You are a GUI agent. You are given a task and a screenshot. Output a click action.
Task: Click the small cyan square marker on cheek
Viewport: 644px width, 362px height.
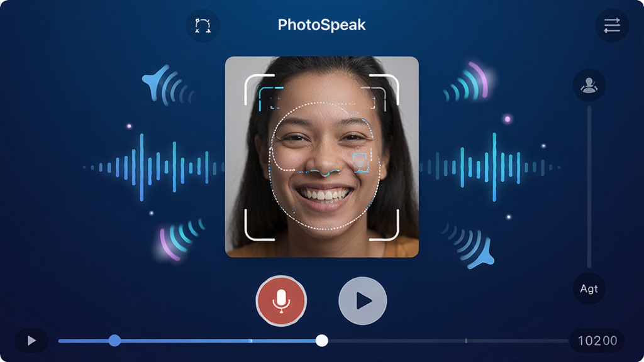click(360, 162)
